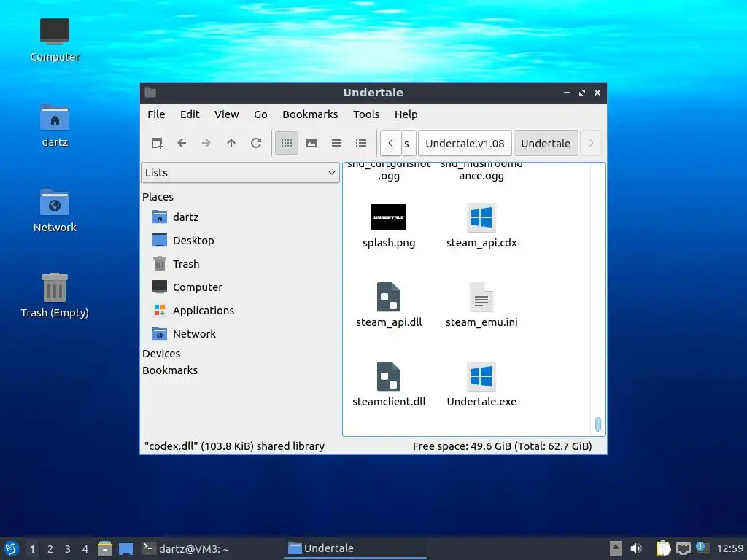Switch to thumbnail view mode
The image size is (747, 560).
pos(311,143)
